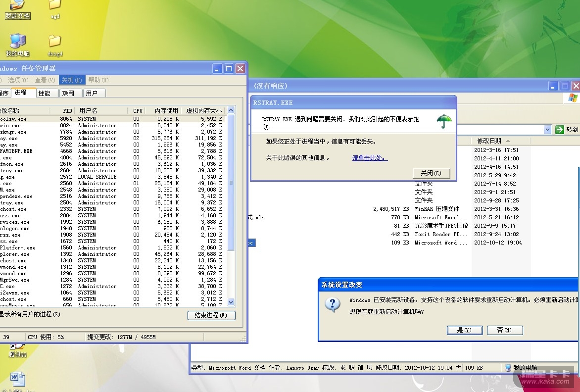Open the 我的电脑 desktop icon
Screen dimensions: 580x392
pos(18,42)
